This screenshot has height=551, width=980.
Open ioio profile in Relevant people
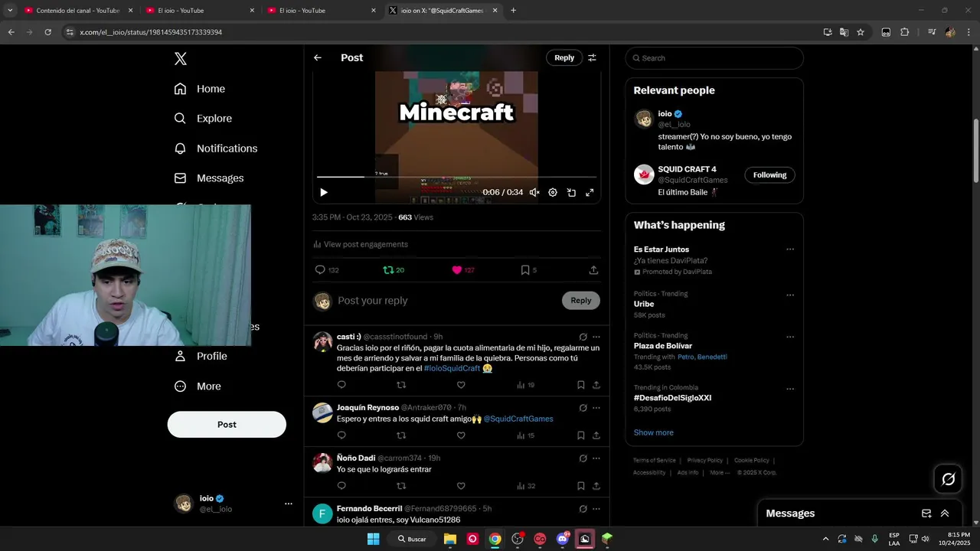pos(665,114)
